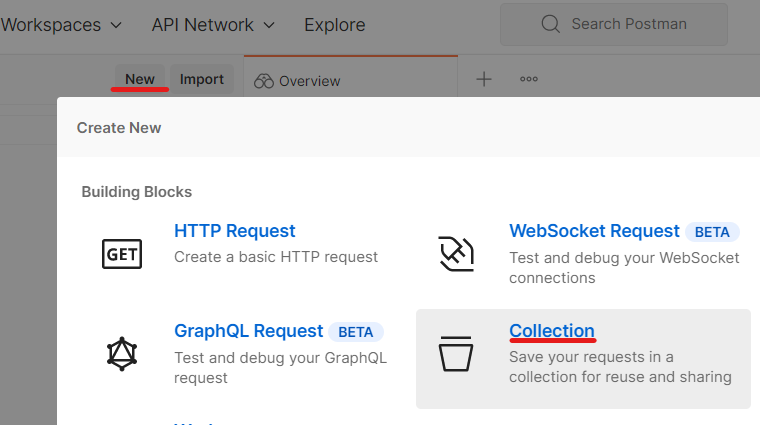Open the WebSocket Request link

[594, 231]
